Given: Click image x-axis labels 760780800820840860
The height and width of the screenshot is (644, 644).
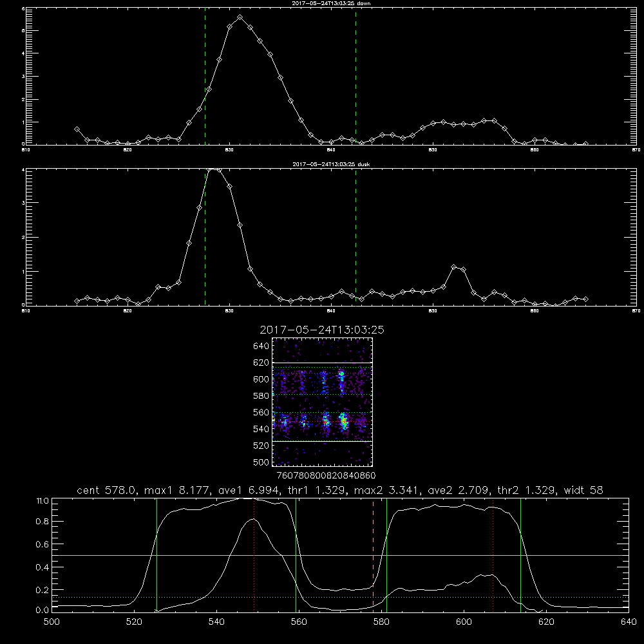Looking at the screenshot, I should pyautogui.click(x=326, y=476).
